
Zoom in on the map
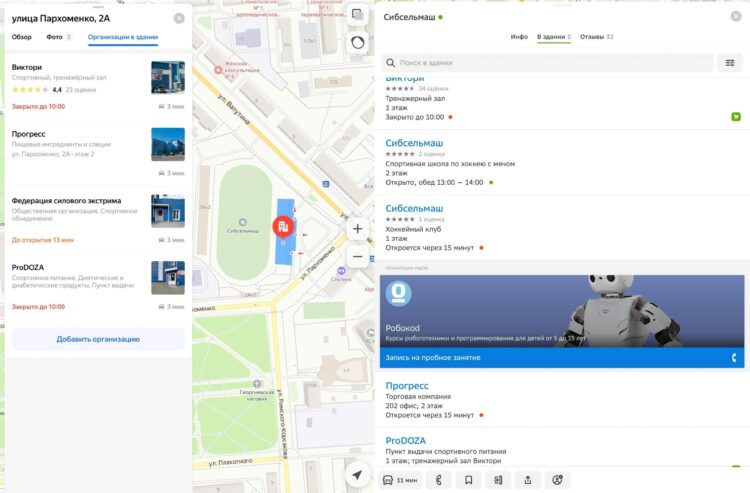tap(358, 228)
